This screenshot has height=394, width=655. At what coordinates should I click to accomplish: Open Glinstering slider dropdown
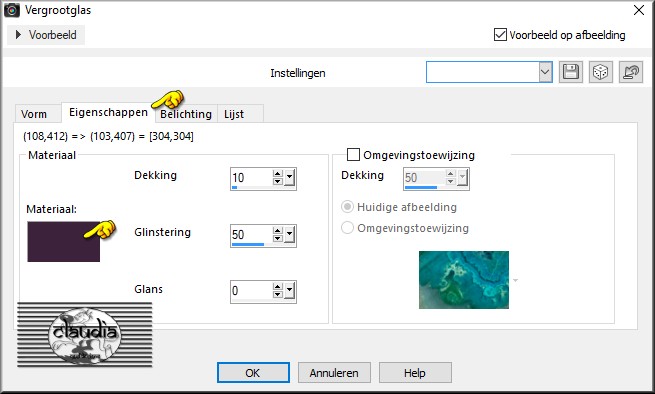click(290, 234)
